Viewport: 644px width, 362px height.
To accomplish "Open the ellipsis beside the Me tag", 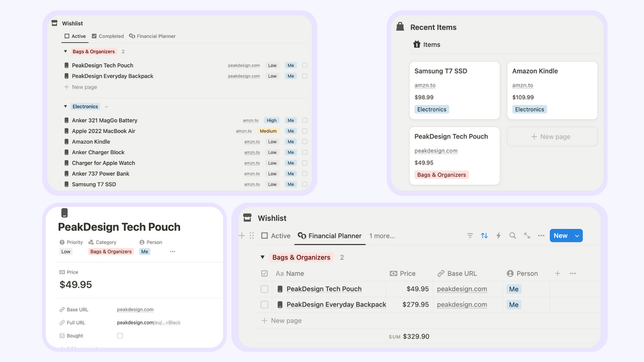I will 172,252.
